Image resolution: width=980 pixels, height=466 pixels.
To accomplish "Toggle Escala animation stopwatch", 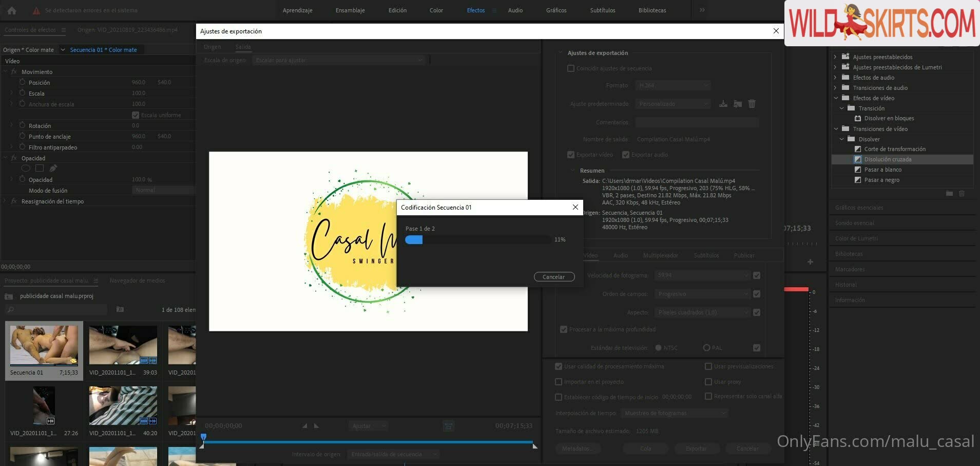I will coord(23,93).
